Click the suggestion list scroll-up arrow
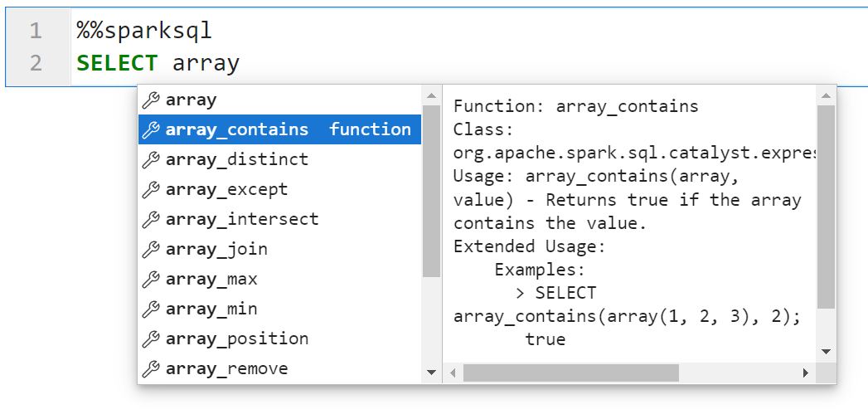The image size is (868, 414). (x=431, y=96)
